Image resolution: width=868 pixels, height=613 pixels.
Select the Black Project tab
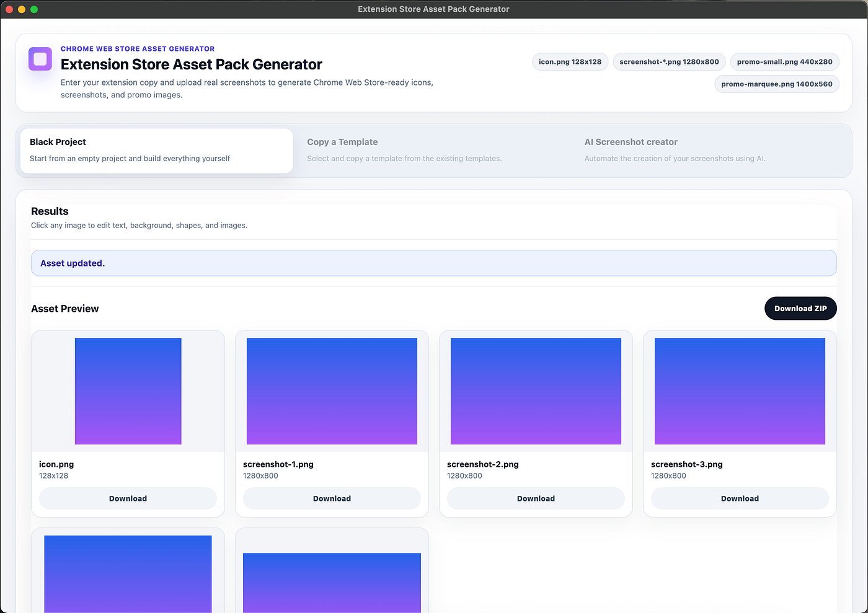156,151
